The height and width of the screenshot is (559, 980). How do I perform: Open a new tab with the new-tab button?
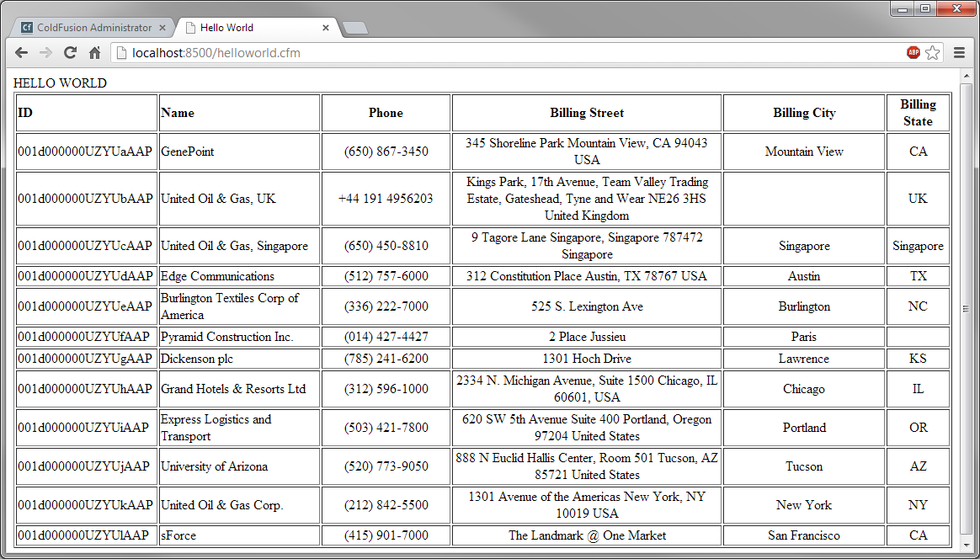355,29
